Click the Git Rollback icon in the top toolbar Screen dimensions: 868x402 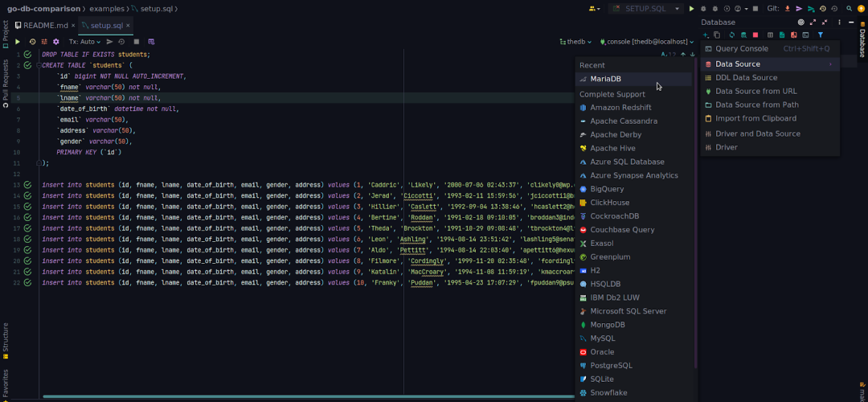point(835,9)
